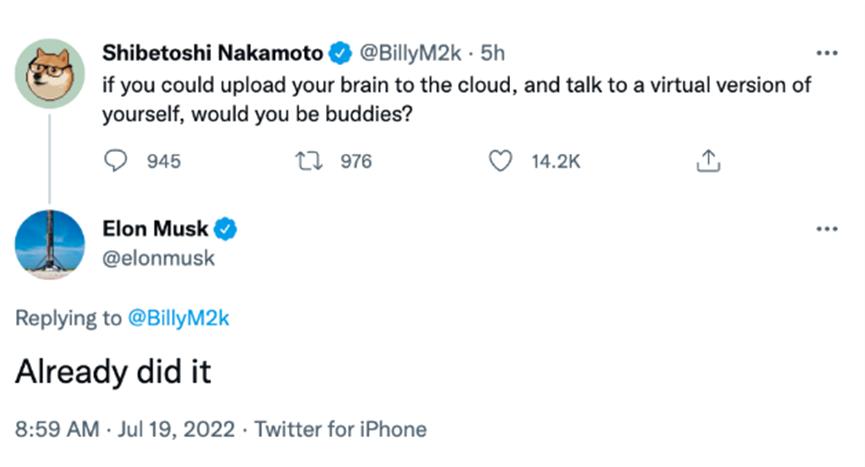
Task: Like the tweet using the heart icon
Action: click(500, 161)
